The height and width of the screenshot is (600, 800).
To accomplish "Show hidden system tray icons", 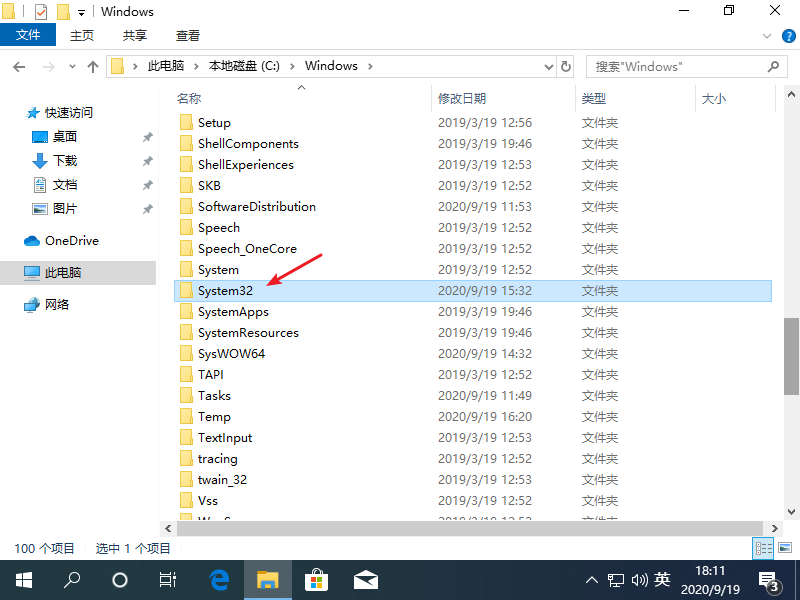I will click(591, 580).
